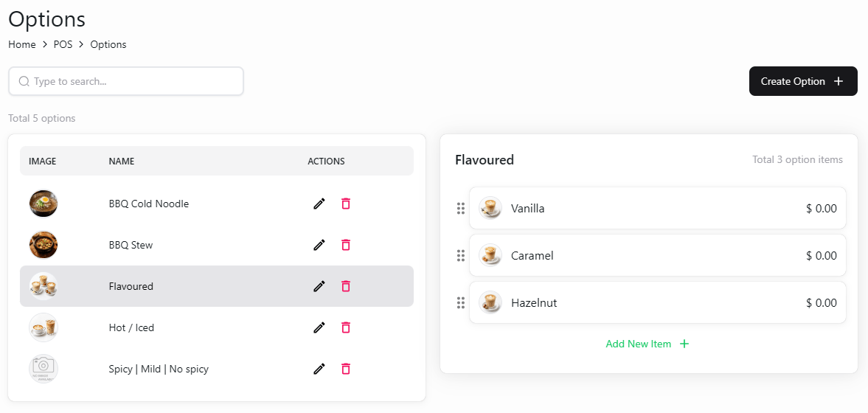Click the IMAGE column header
868x413 pixels.
point(43,161)
